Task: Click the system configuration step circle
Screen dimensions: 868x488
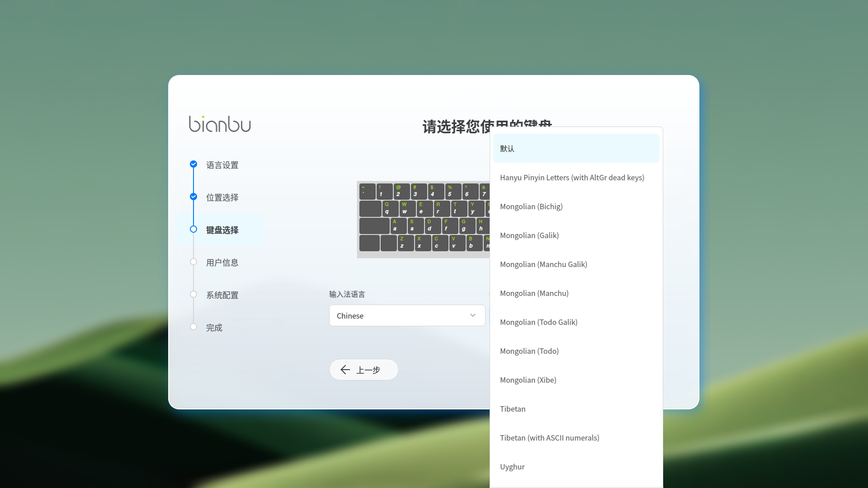Action: (x=193, y=294)
